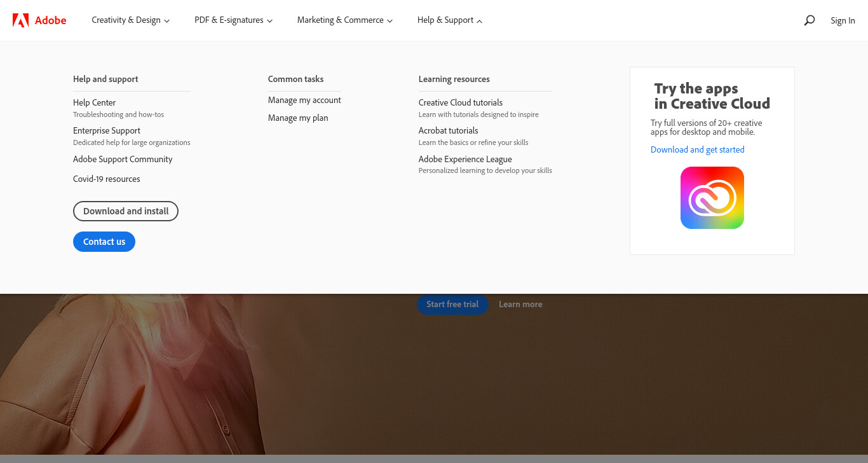The width and height of the screenshot is (868, 463).
Task: Open the Enterprise Support link
Action: [107, 130]
